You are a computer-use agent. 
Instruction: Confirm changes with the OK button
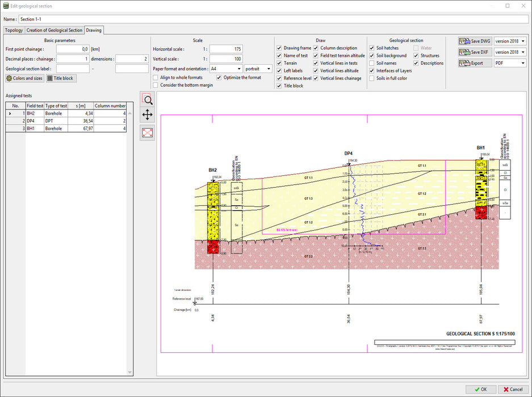click(480, 389)
